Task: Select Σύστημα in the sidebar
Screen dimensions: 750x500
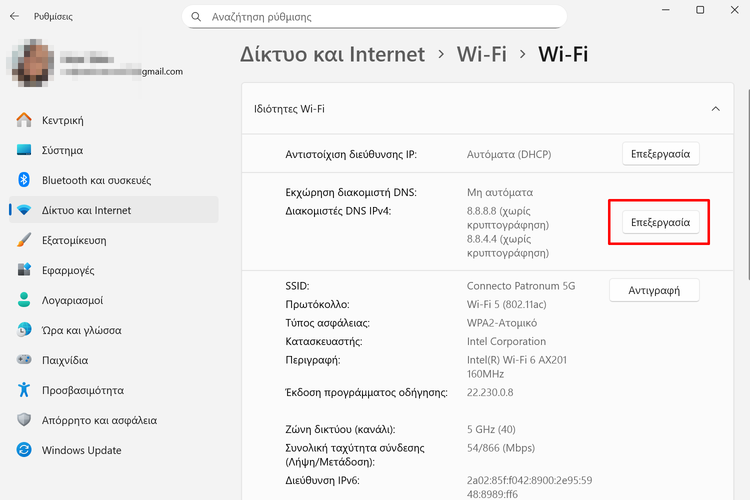Action: (x=62, y=150)
